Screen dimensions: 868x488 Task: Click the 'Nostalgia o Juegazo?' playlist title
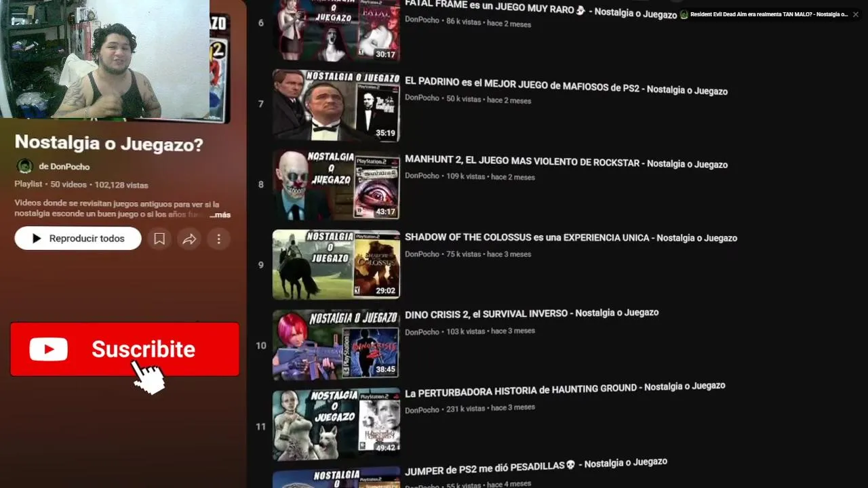click(x=108, y=143)
